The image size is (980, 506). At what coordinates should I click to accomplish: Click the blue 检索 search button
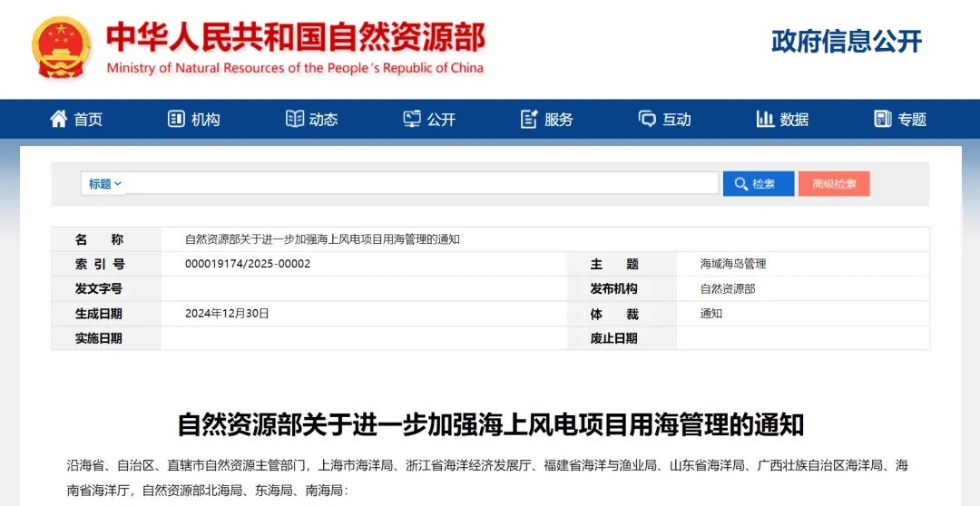coord(759,184)
